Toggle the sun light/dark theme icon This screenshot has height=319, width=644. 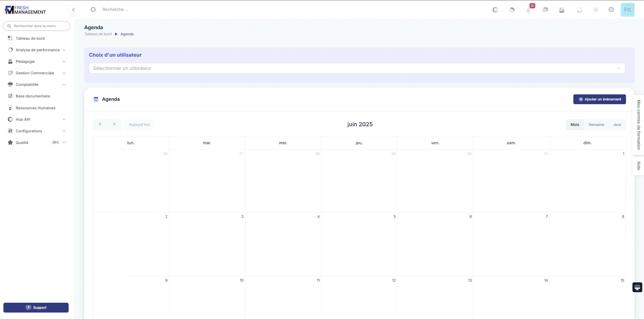click(596, 10)
